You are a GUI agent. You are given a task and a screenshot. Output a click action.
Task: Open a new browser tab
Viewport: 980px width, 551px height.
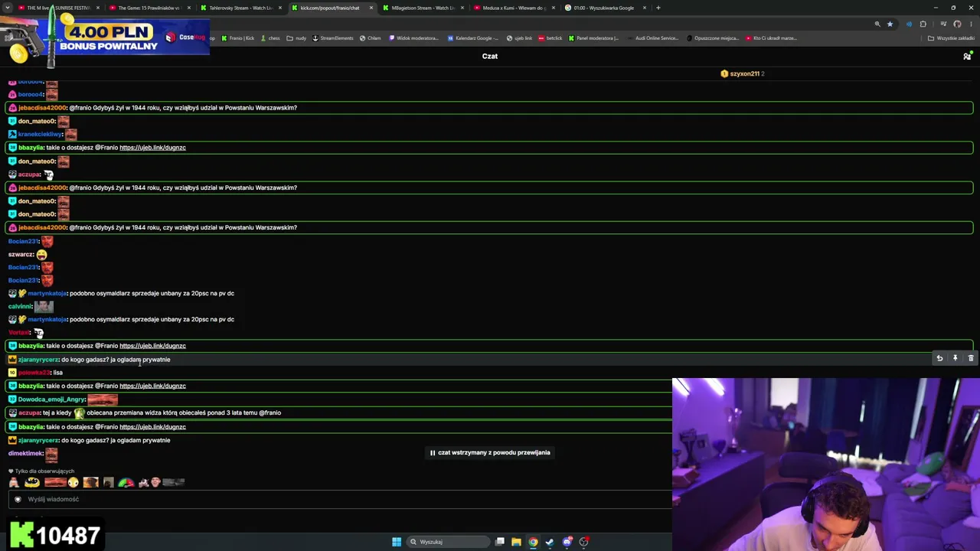pyautogui.click(x=658, y=8)
